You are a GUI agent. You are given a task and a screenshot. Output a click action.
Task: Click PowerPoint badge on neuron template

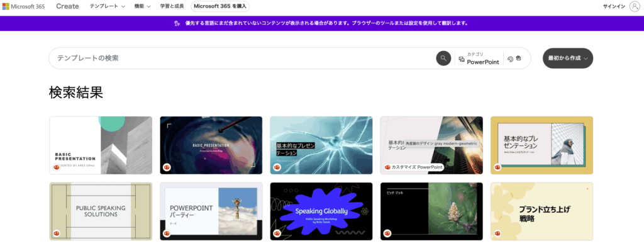(x=277, y=167)
